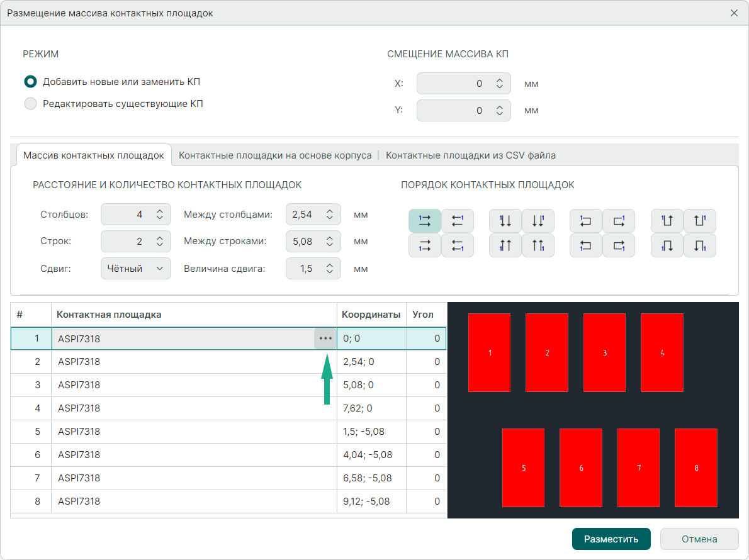Viewport: 749px width, 560px height.
Task: Choose column order starting bottom-right going upward
Action: point(538,245)
